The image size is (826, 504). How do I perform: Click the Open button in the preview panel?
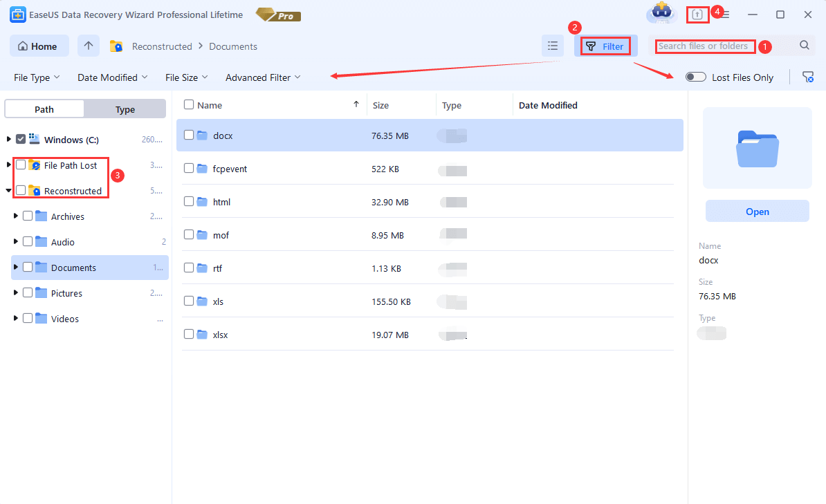coord(757,211)
